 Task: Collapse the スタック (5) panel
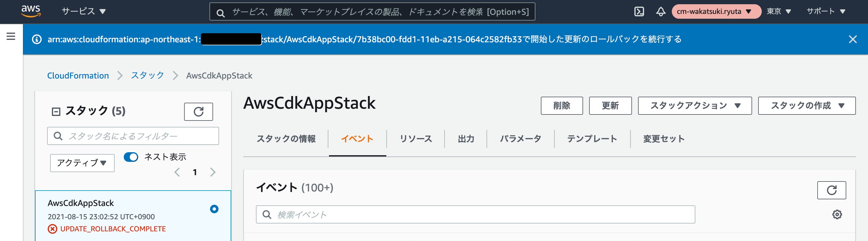coord(56,111)
